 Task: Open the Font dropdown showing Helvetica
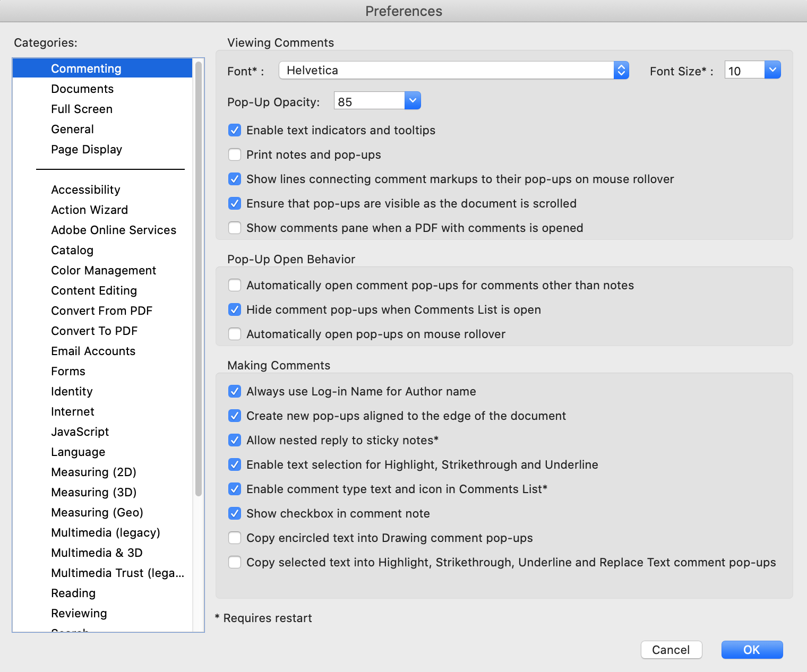[453, 71]
